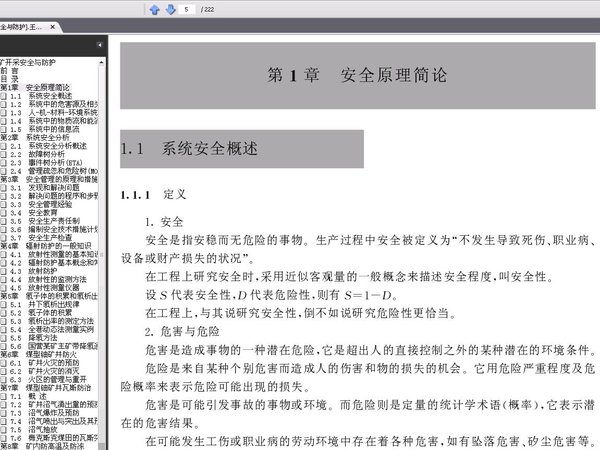This screenshot has width=600, height=450.
Task: Click the bookmarks panel scroll up arrow
Action: pos(101,62)
